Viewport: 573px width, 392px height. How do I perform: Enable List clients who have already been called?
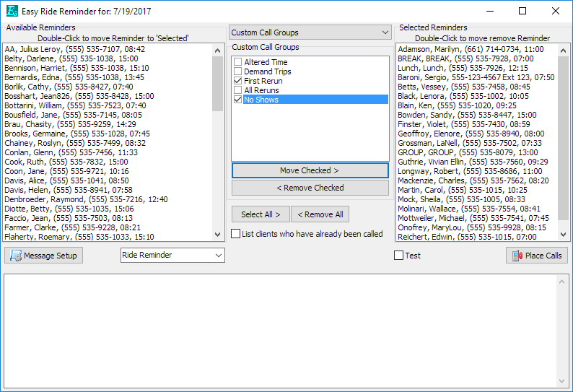pyautogui.click(x=236, y=234)
